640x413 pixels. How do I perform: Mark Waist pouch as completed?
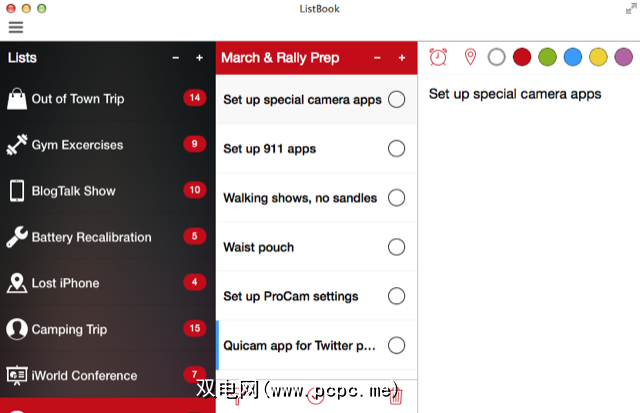[x=396, y=247]
